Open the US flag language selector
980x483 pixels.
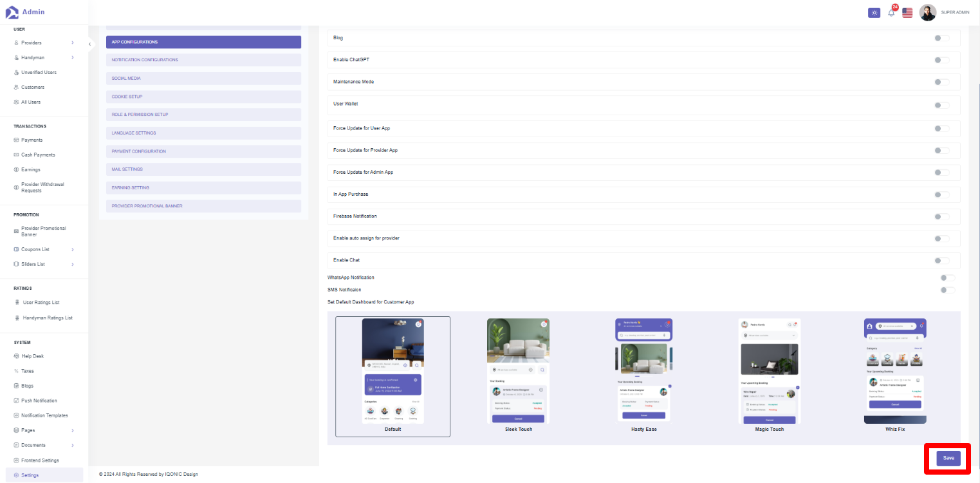907,13
